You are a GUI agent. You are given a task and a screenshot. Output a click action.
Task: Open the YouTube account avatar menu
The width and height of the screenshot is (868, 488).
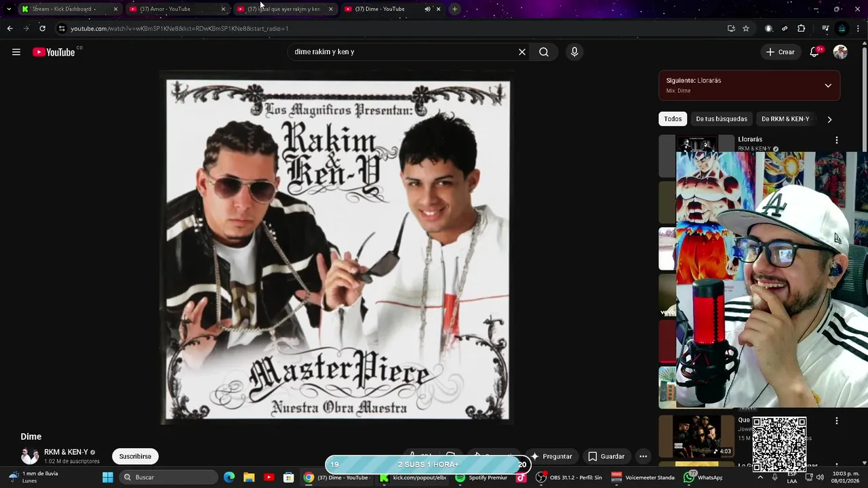[x=840, y=52]
